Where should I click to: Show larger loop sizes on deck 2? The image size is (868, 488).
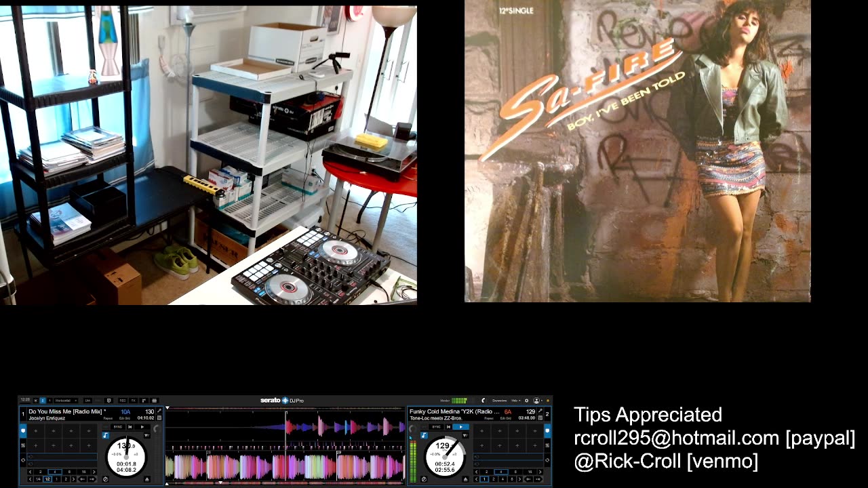click(x=540, y=472)
